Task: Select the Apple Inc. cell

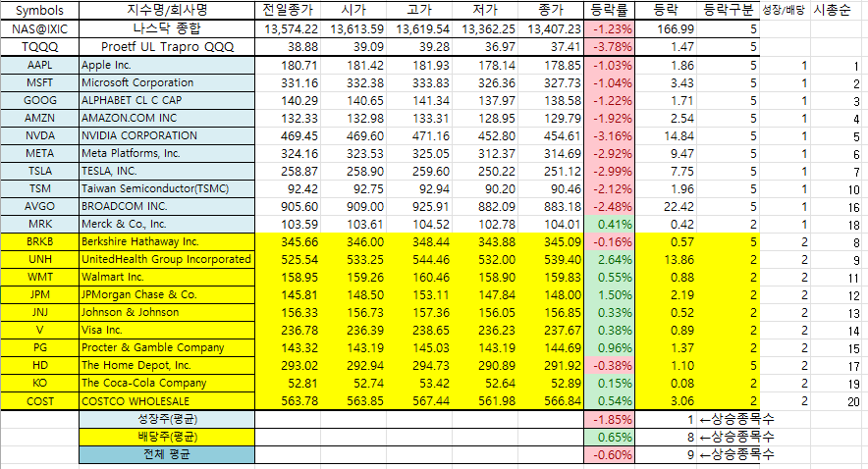Action: tap(167, 66)
